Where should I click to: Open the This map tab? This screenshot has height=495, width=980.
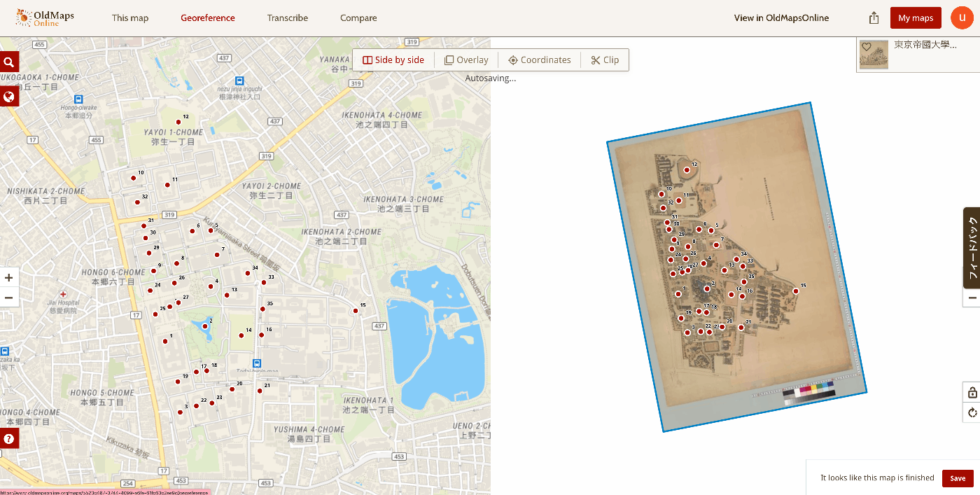pos(130,18)
